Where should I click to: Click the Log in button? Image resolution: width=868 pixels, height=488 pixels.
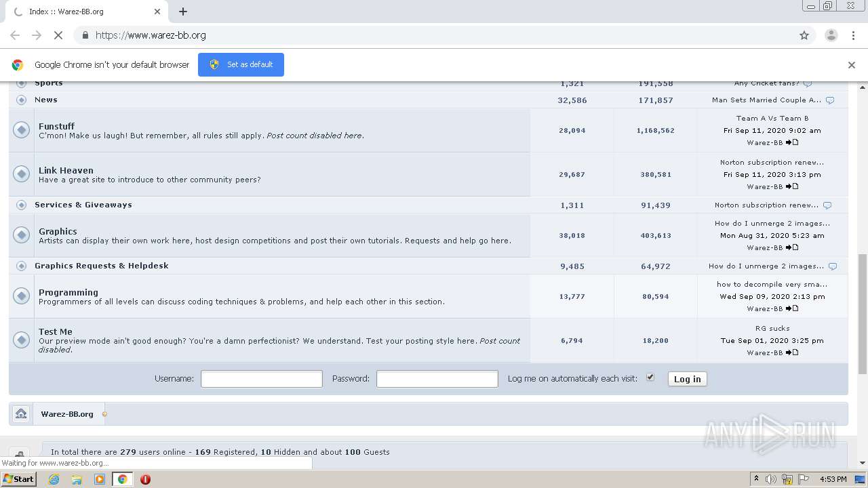point(687,379)
